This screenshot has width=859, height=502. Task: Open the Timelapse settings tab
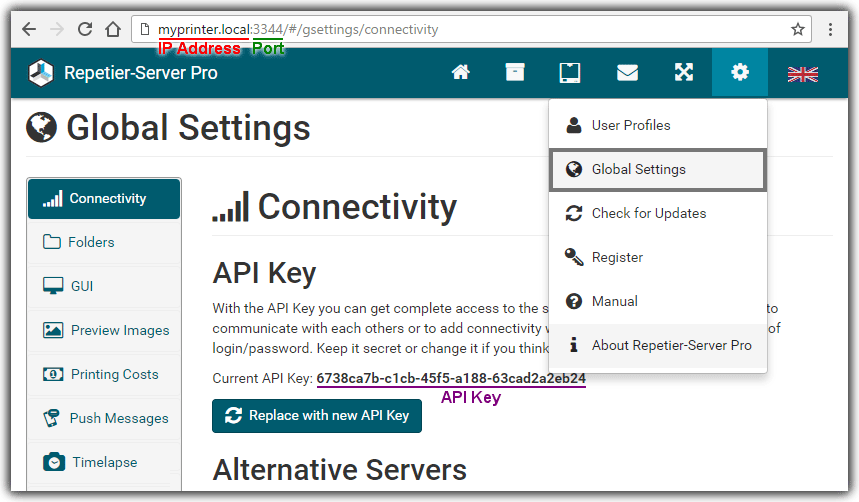coord(104,462)
